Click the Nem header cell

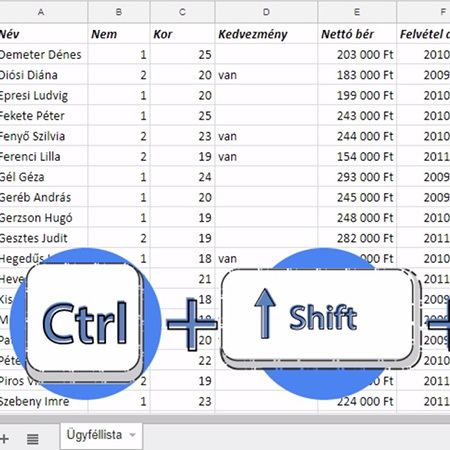pos(119,34)
